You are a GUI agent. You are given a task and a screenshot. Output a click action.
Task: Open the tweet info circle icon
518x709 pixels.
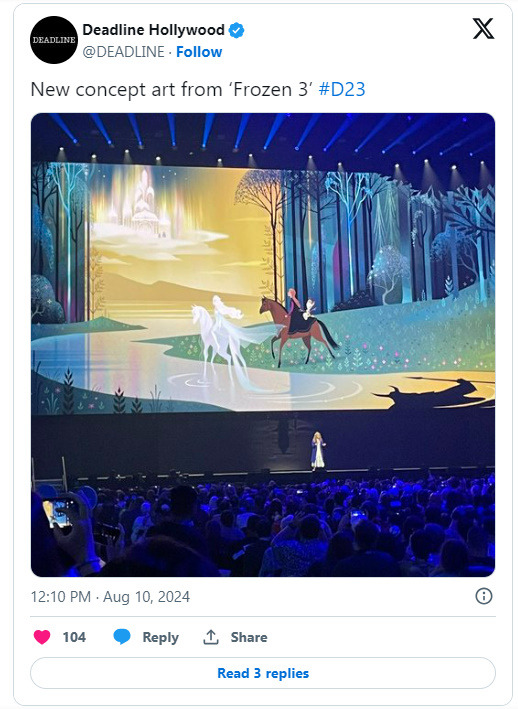[484, 596]
